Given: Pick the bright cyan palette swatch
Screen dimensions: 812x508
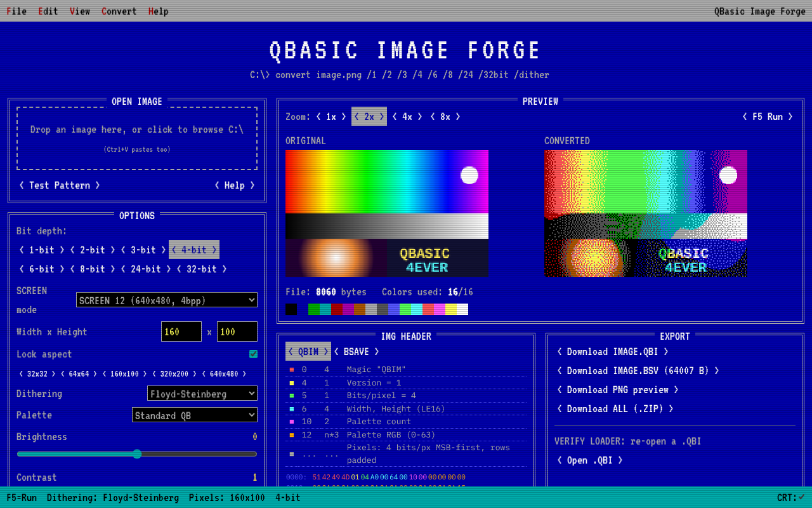Looking at the screenshot, I should (x=417, y=309).
